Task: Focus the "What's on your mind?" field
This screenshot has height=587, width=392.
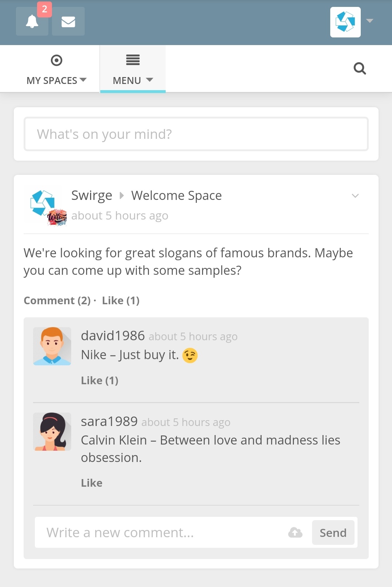Action: coord(196,134)
